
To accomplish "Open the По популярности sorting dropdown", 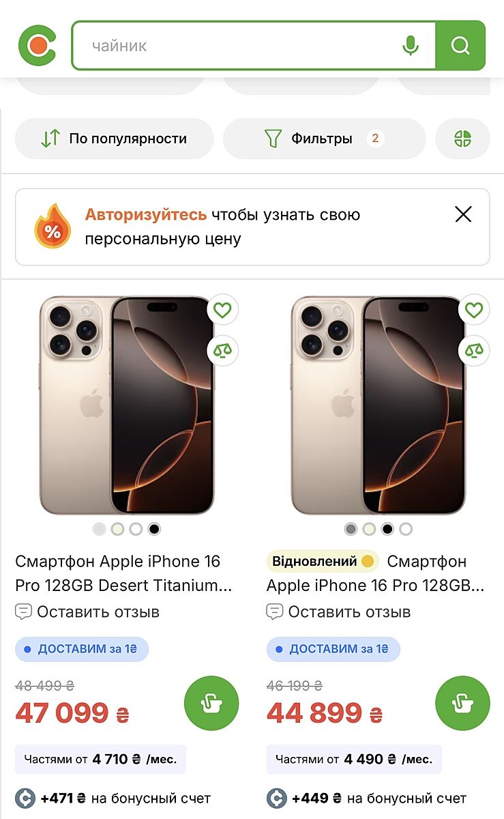I will [114, 139].
